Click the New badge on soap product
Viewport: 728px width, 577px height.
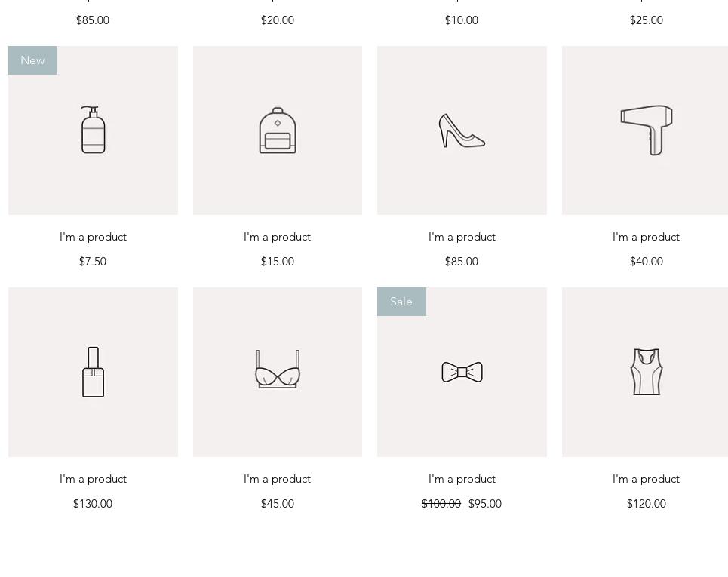tap(32, 60)
